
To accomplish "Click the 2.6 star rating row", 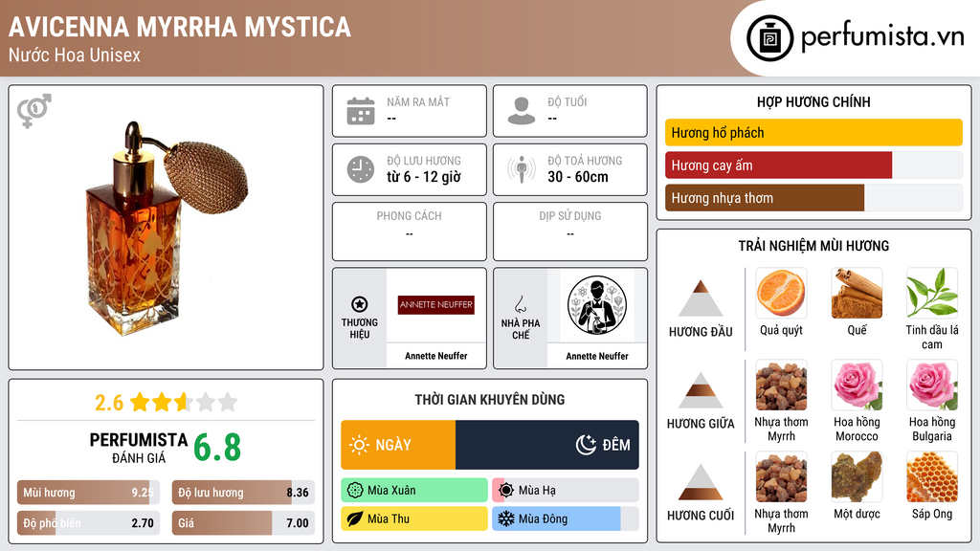I will click(x=166, y=402).
